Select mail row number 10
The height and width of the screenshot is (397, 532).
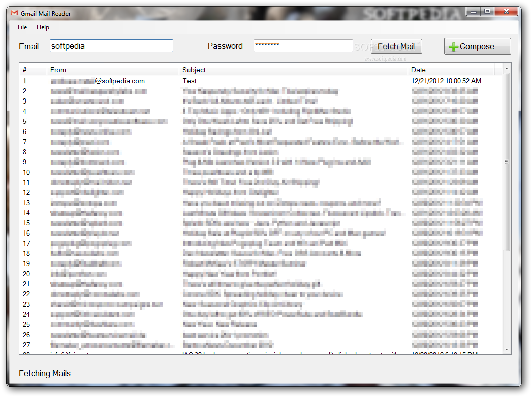point(261,172)
